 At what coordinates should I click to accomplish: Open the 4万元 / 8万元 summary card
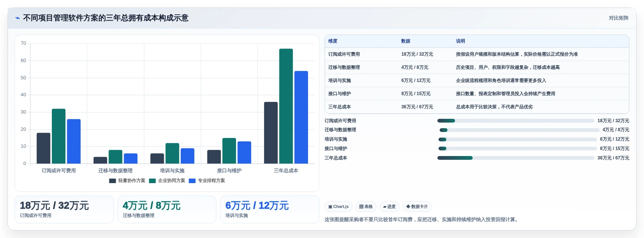pos(167,209)
